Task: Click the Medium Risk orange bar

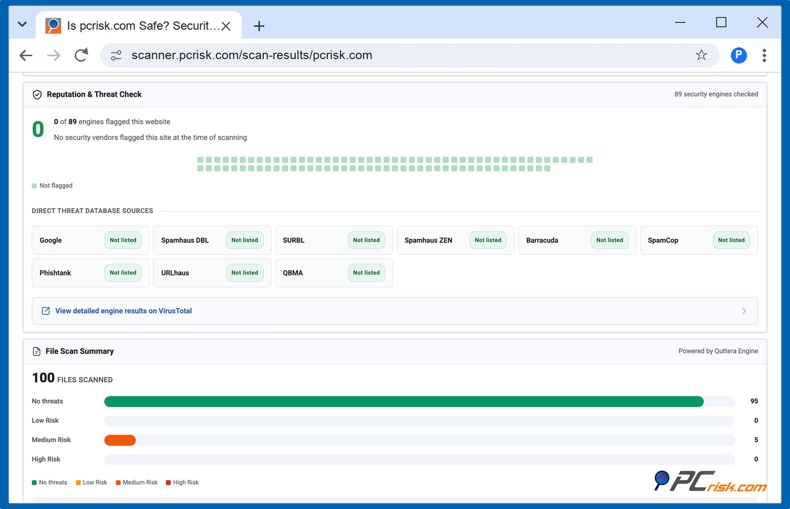Action: [x=120, y=440]
